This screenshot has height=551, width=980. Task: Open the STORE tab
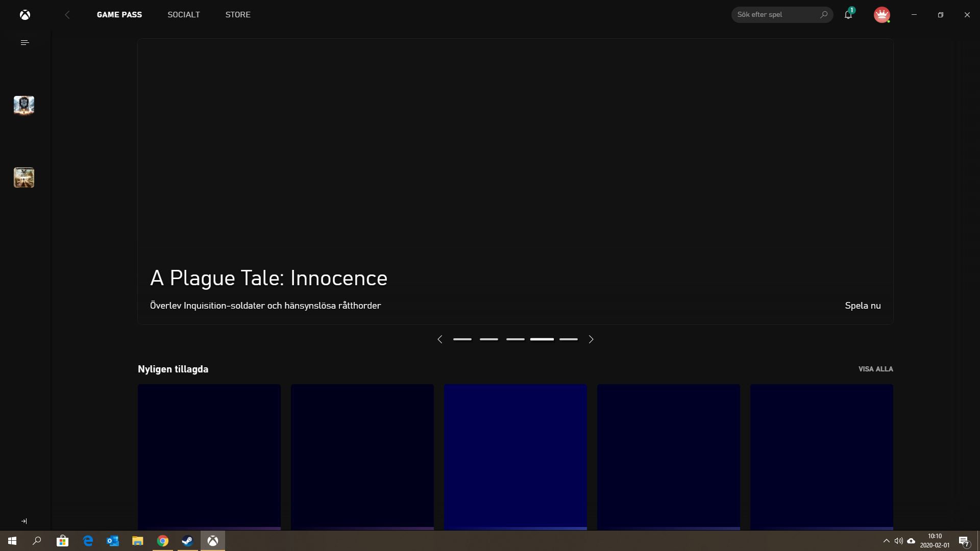(x=238, y=15)
